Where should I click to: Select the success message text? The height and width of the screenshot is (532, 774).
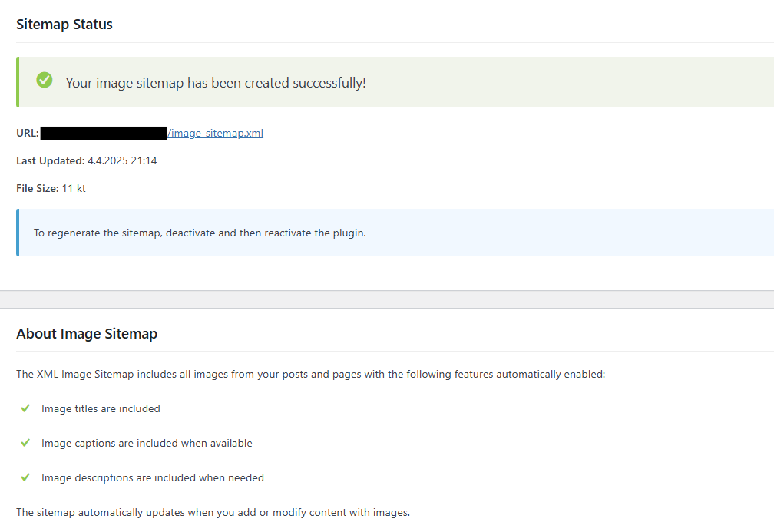coord(216,83)
